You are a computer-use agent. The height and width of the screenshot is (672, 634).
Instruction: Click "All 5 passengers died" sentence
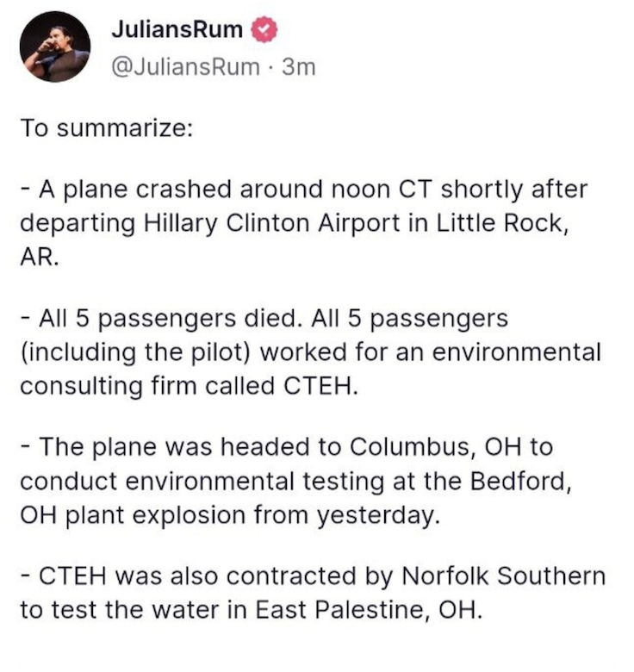tap(146, 319)
